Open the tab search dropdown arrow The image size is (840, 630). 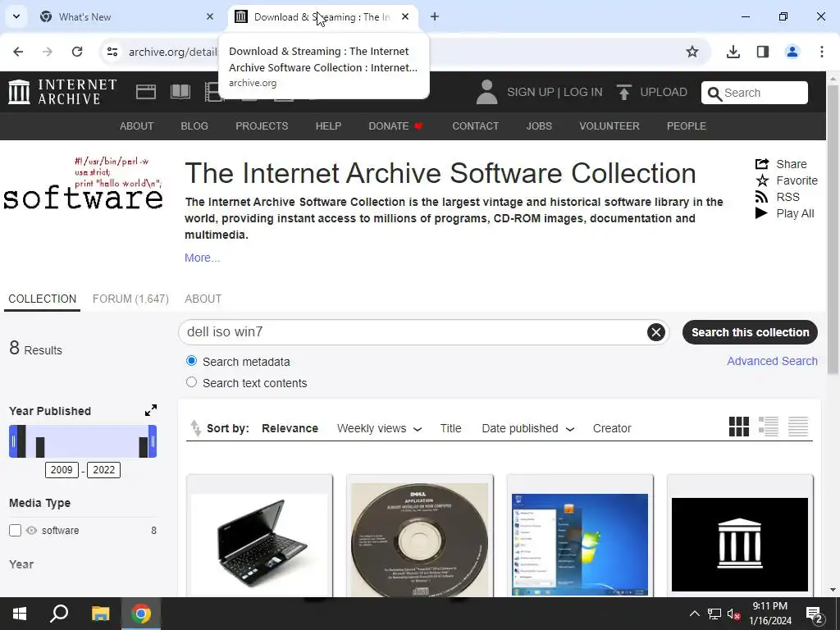[x=16, y=16]
